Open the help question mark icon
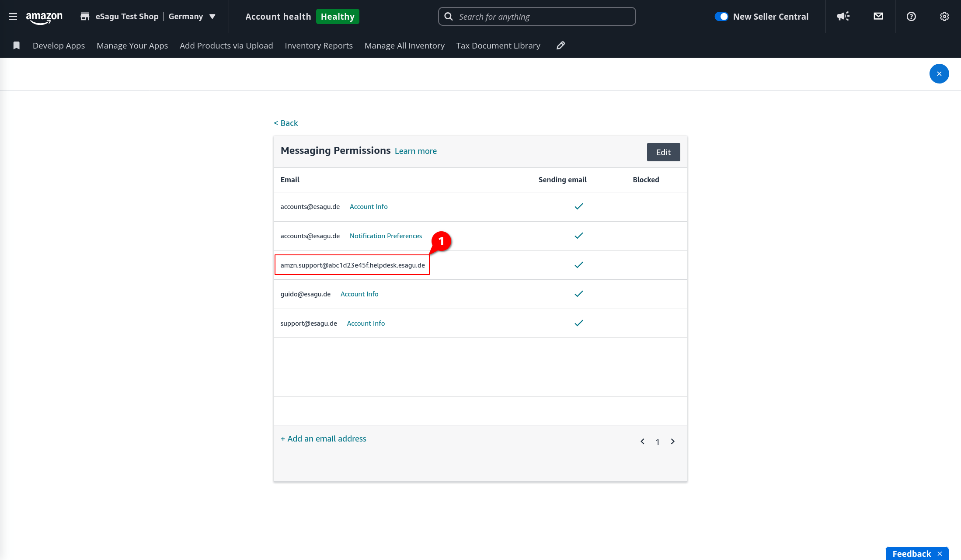 pos(911,17)
